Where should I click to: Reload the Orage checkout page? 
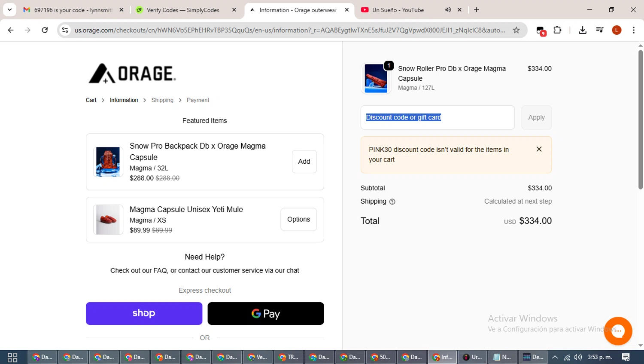45,30
